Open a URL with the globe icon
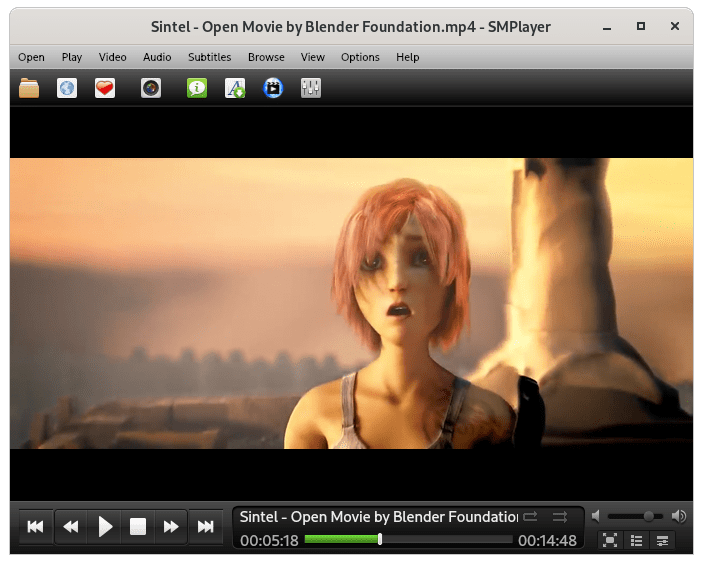703x564 pixels. click(67, 88)
